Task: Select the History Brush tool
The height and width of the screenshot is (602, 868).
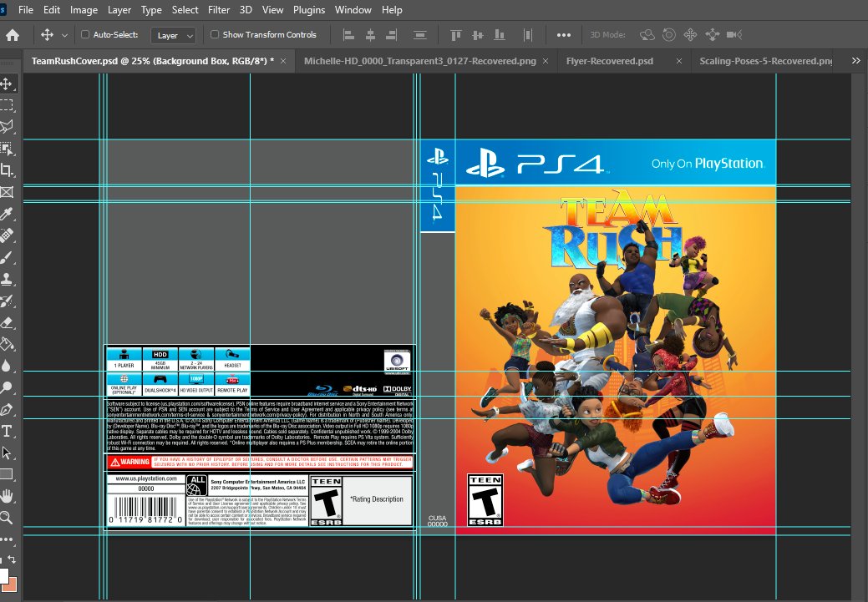Action: 7,301
